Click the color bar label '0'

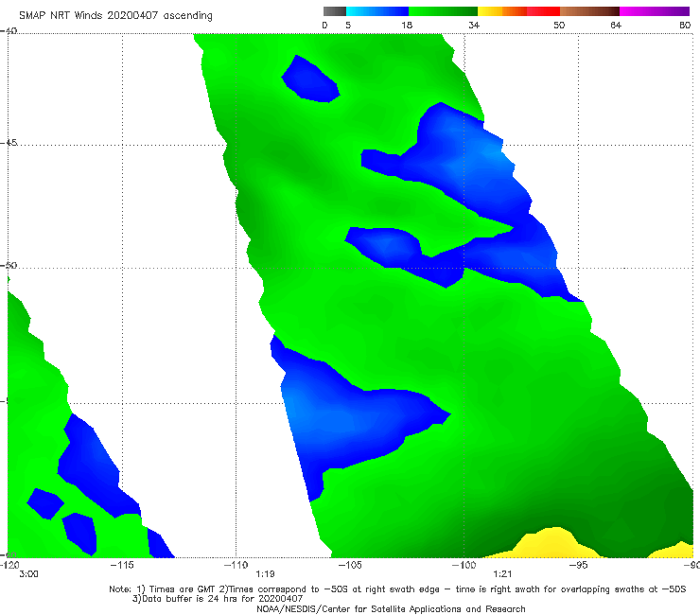coord(324,25)
